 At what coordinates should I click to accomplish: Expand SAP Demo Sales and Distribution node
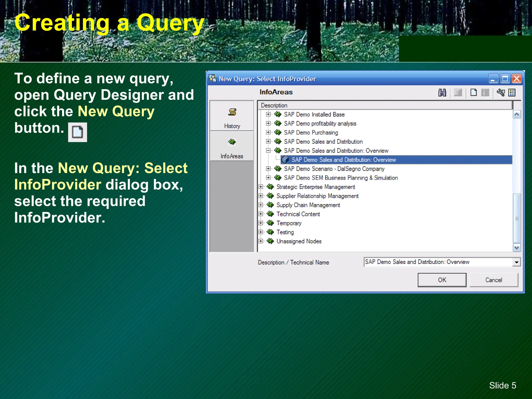[268, 142]
